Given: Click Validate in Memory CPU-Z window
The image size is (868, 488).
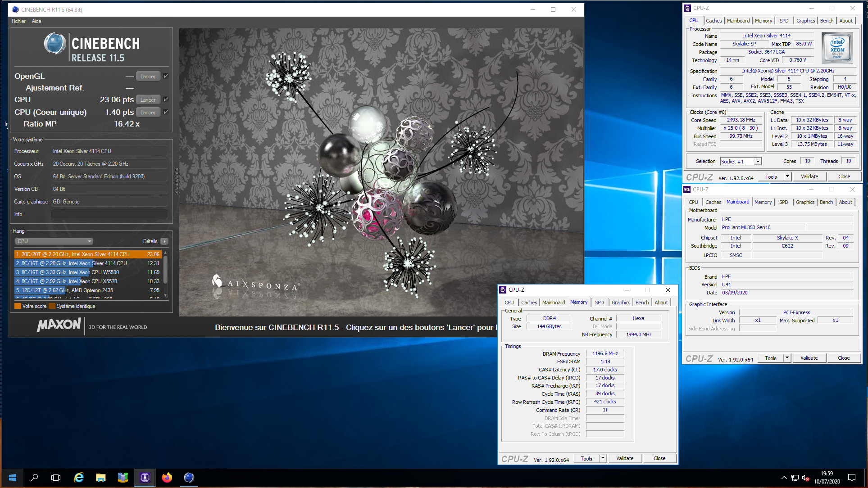Looking at the screenshot, I should (x=625, y=459).
